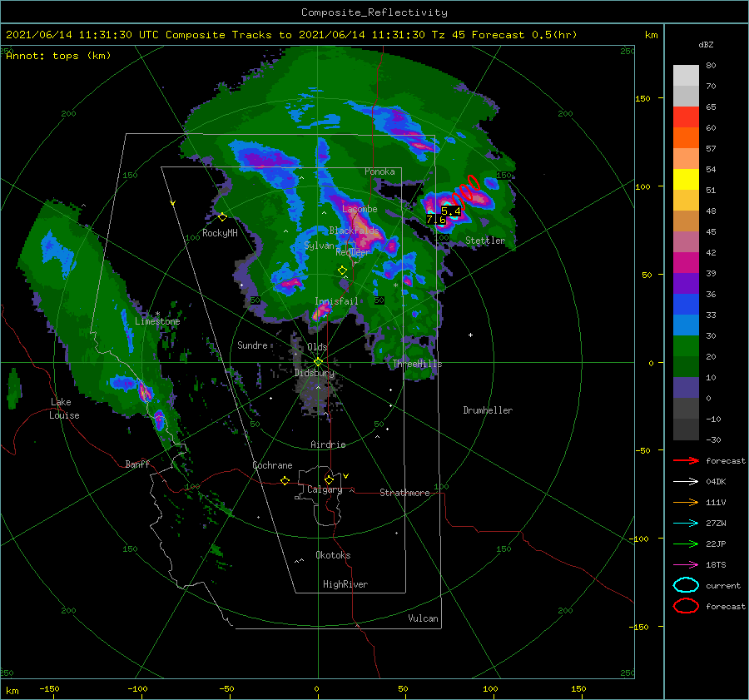The width and height of the screenshot is (749, 700).
Task: Click the green 22JP arrow legend icon
Action: (x=686, y=544)
